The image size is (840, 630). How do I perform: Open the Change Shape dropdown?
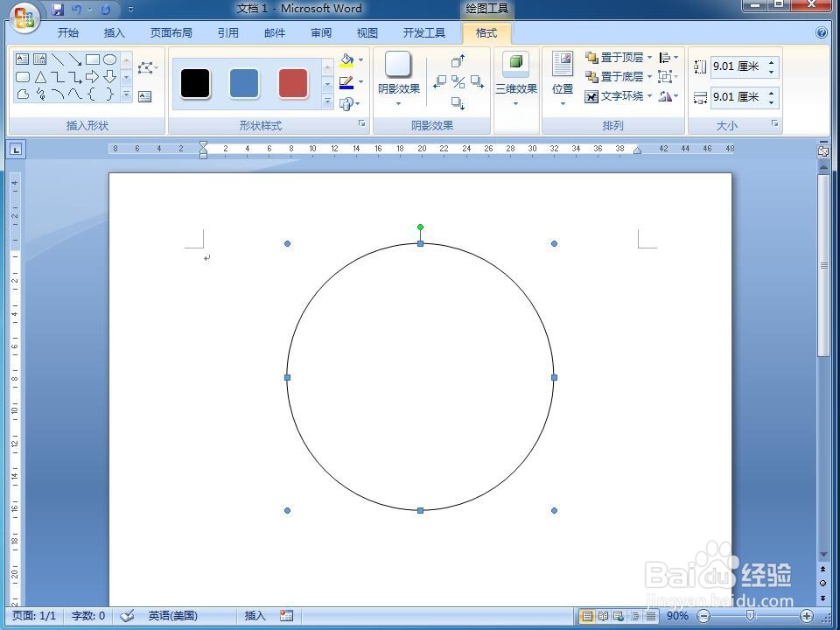point(350,103)
